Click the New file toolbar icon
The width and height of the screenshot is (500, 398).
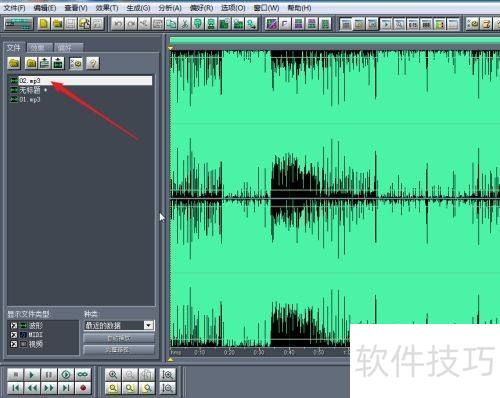click(44, 24)
